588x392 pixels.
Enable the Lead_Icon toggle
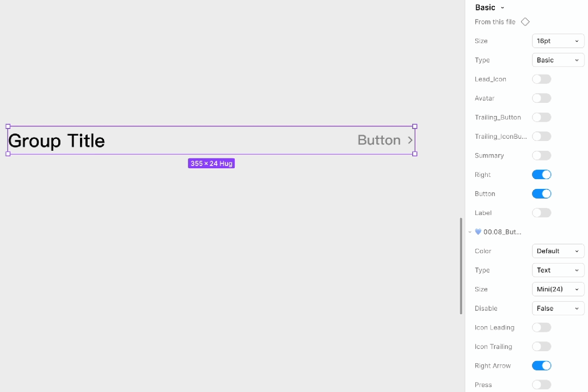coord(541,79)
